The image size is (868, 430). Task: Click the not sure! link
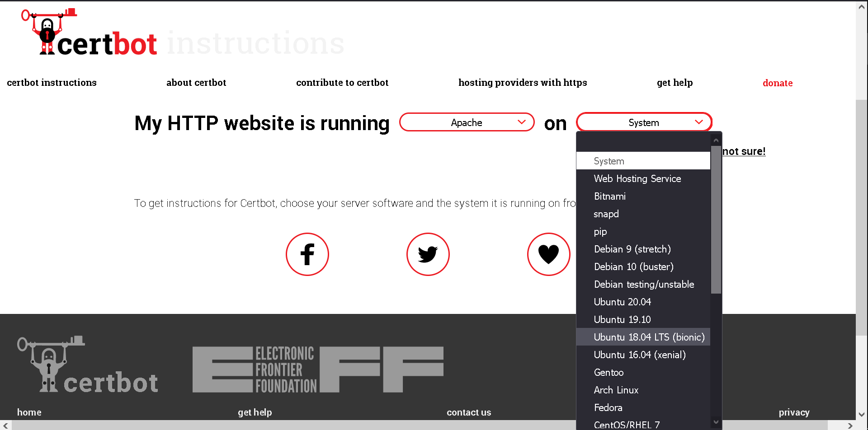click(744, 151)
